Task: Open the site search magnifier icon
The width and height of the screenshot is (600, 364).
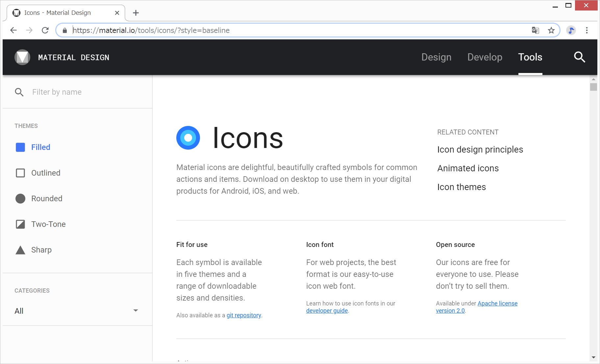Action: [x=579, y=57]
